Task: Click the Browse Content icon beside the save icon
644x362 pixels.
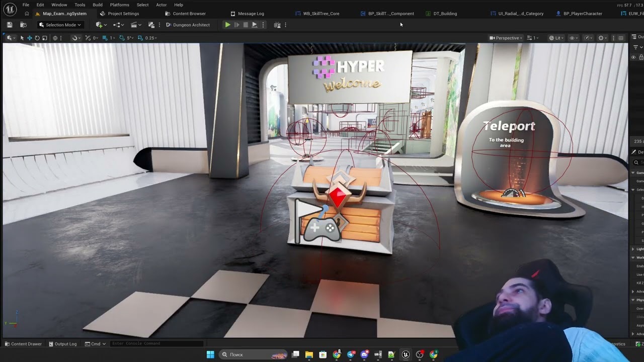Action: [x=23, y=25]
